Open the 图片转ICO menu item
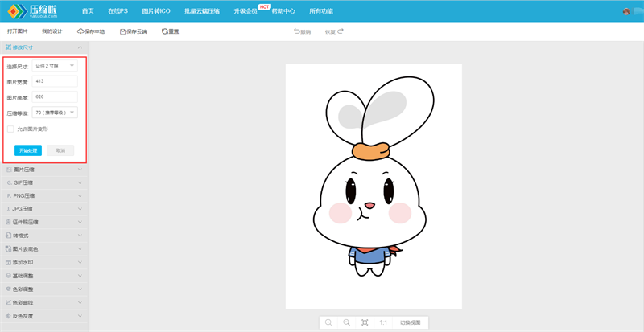 pyautogui.click(x=156, y=11)
